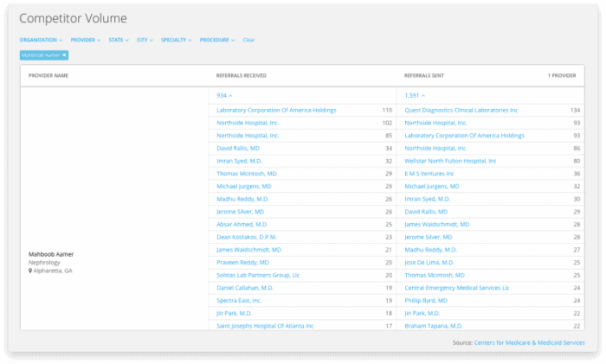Click the 1 PROVIDER count label
Viewport: 606px width, 364px height.
point(562,76)
